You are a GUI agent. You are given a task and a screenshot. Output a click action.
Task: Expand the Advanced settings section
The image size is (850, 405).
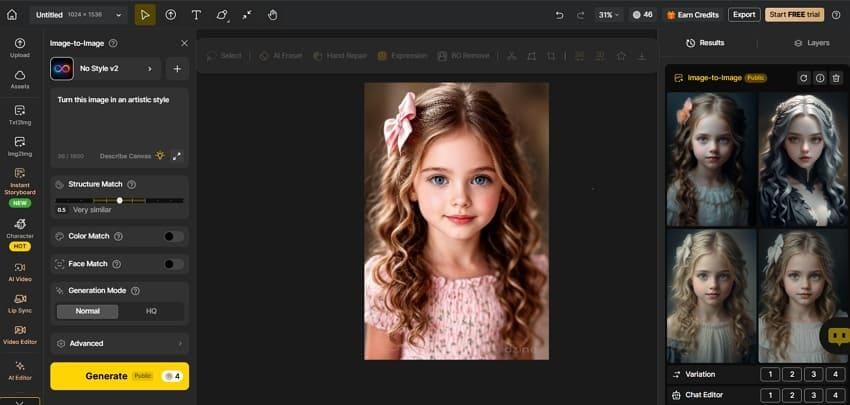[x=119, y=343]
